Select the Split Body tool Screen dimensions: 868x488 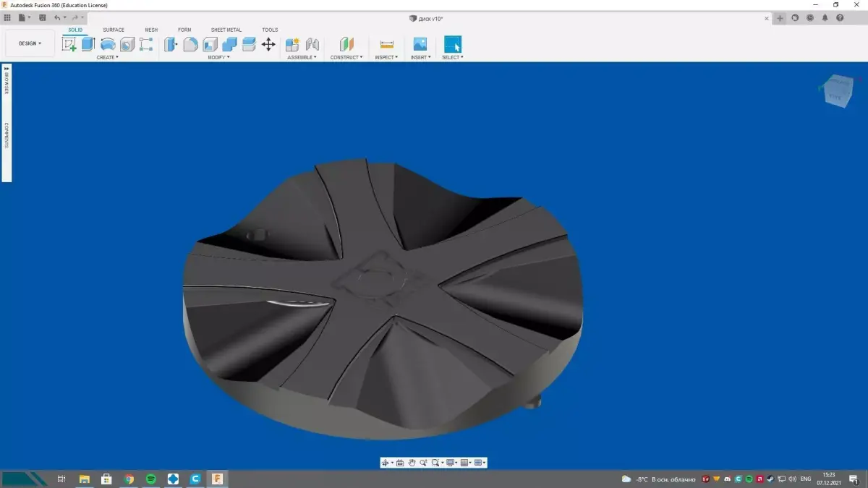point(249,44)
